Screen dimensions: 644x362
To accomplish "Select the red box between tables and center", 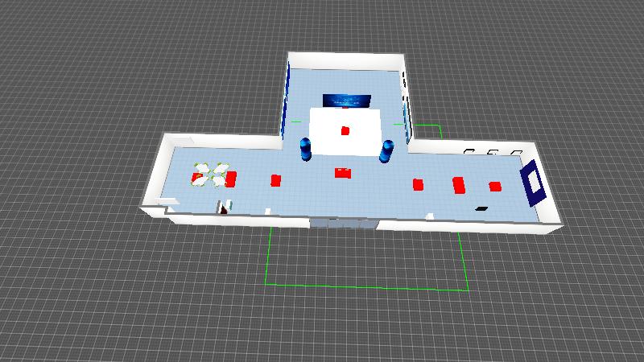I will 275,180.
